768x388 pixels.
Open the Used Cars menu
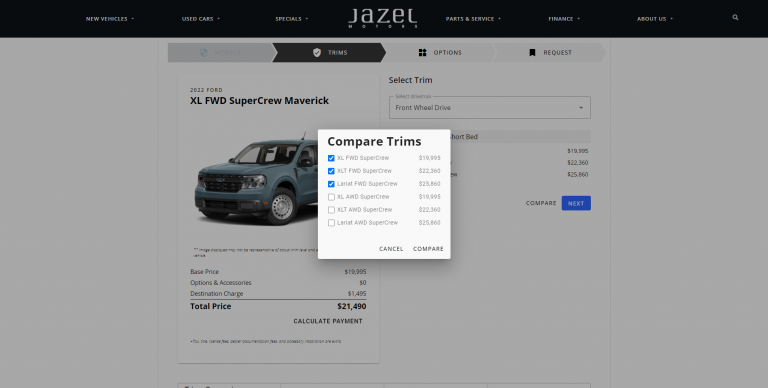coord(201,19)
